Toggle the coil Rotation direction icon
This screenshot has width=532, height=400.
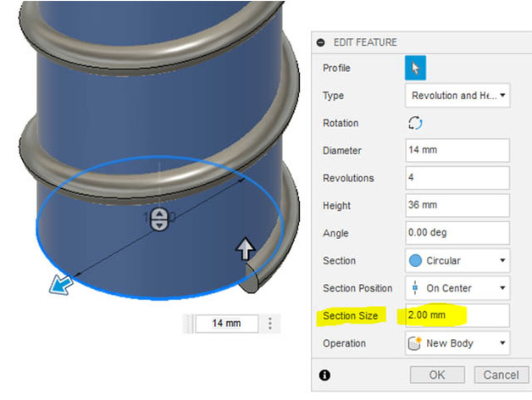click(415, 123)
